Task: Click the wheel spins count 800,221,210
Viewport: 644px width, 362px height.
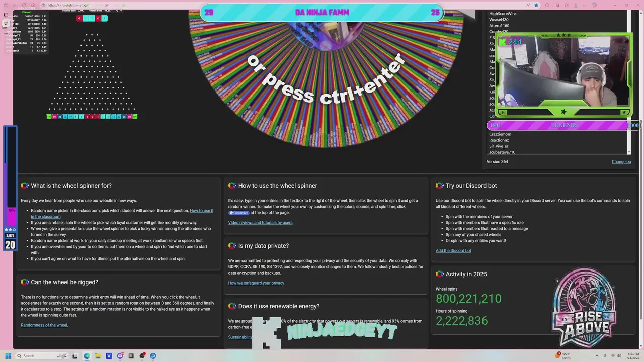Action: [468, 299]
